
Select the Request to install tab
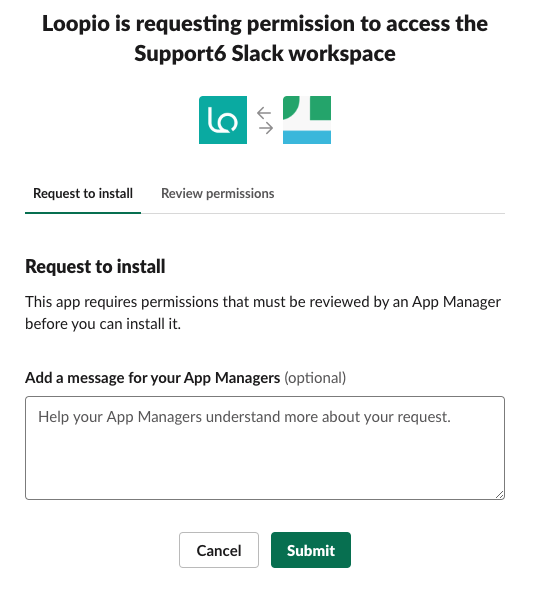[x=83, y=194]
